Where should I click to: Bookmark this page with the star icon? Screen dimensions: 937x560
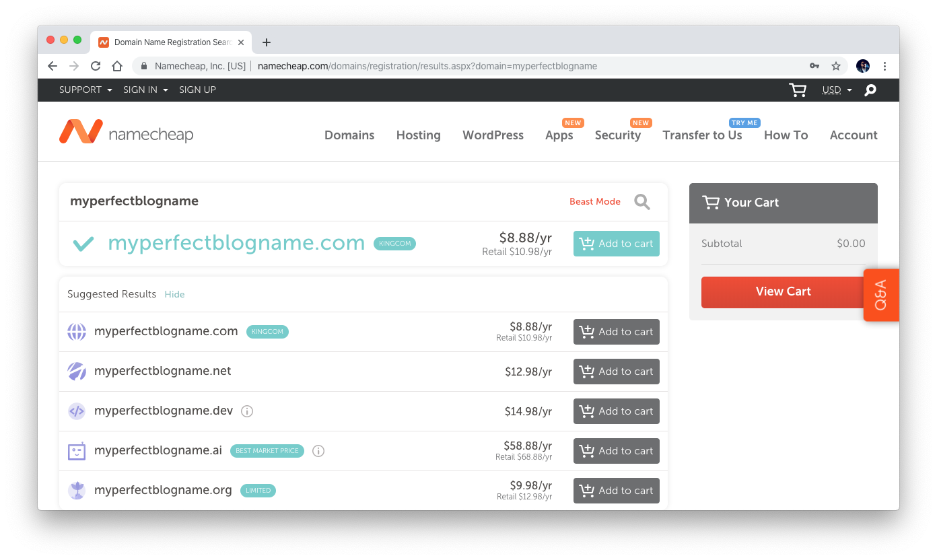click(x=836, y=66)
